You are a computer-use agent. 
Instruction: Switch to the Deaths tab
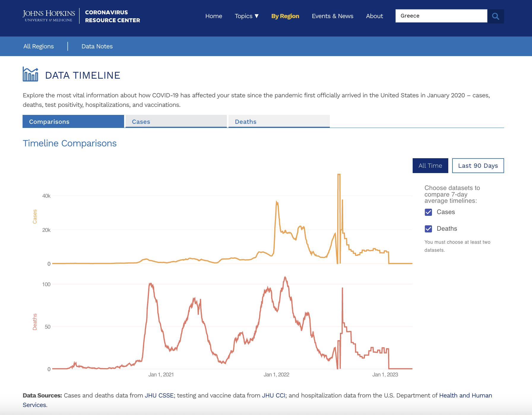[279, 121]
